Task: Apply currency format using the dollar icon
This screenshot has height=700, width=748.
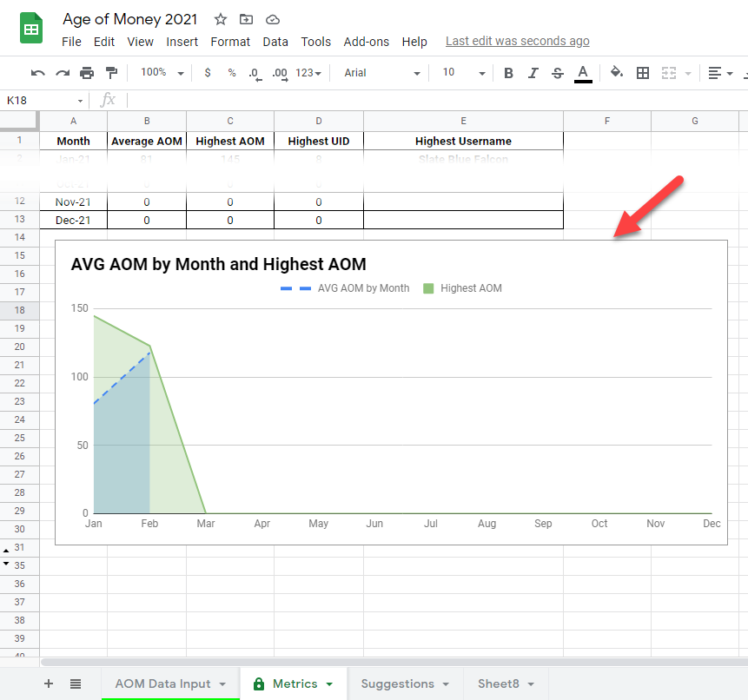Action: click(207, 73)
